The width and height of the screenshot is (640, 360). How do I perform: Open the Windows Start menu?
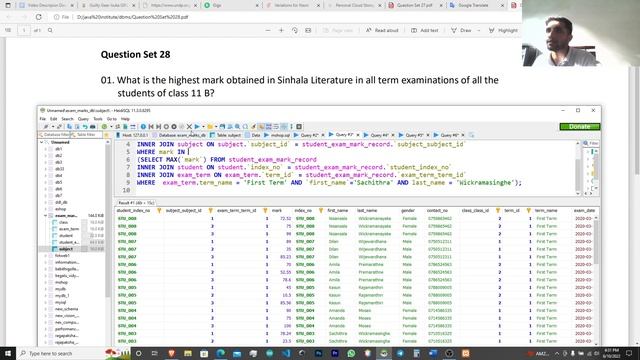[x=8, y=353]
